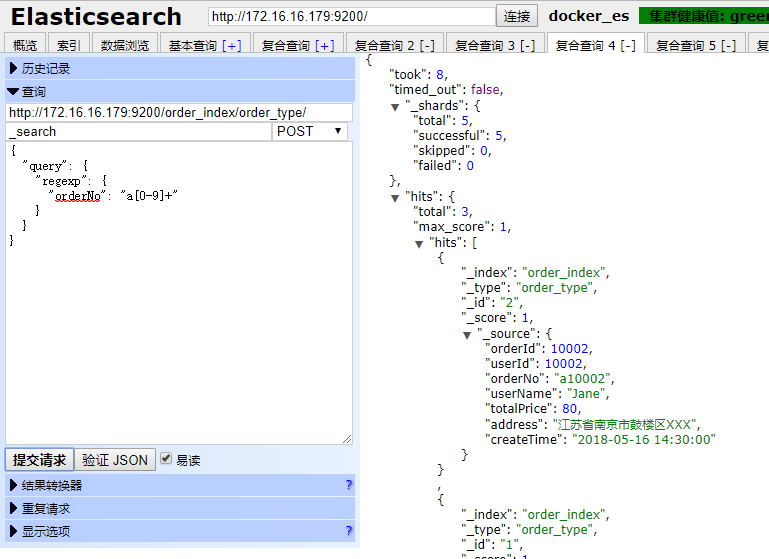769x559 pixels.
Task: Click the help icon beside 显示选项
Action: tap(348, 531)
